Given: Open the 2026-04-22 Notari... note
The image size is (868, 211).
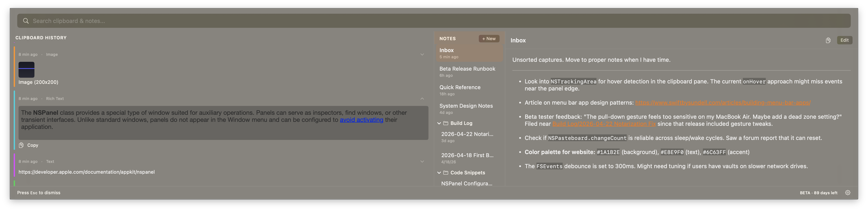Looking at the screenshot, I should click(x=470, y=137).
